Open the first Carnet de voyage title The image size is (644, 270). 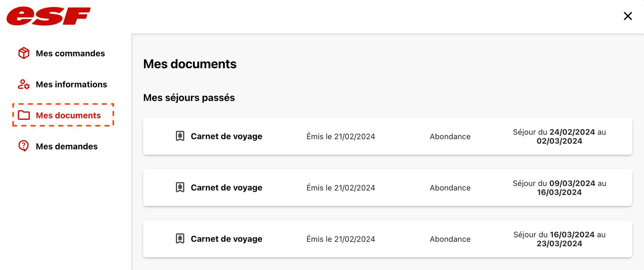227,136
